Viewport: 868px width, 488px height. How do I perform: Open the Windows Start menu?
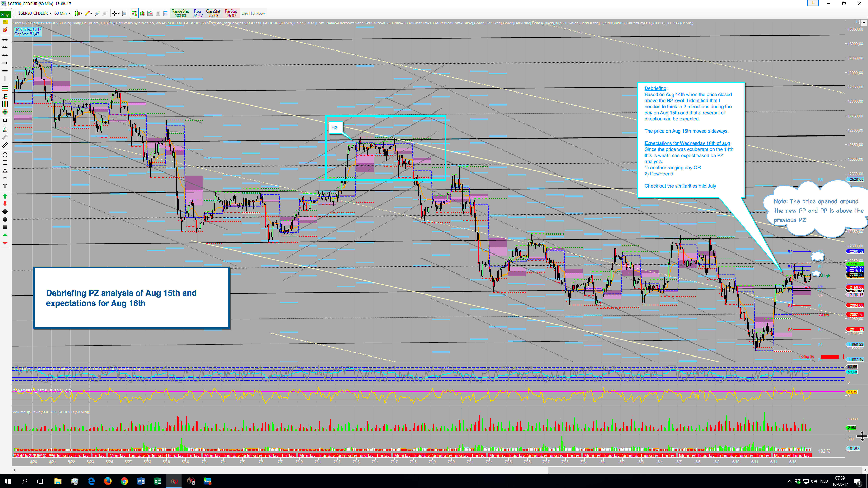click(8, 481)
